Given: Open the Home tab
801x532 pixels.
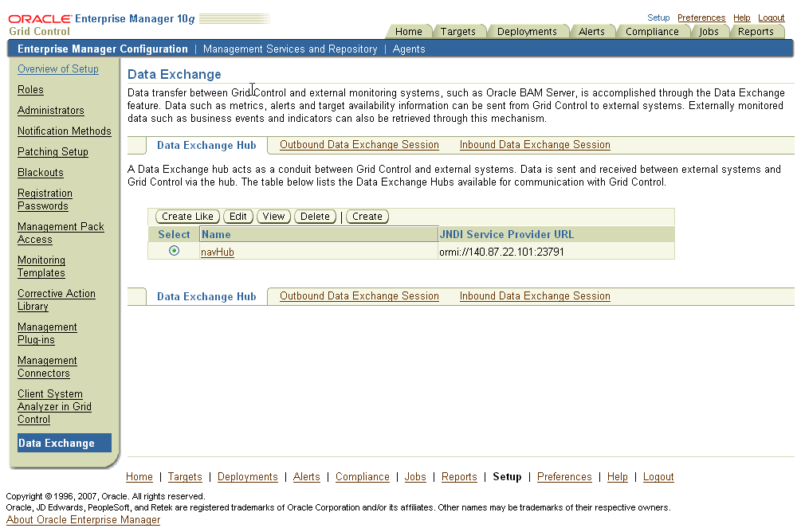Looking at the screenshot, I should coord(409,32).
